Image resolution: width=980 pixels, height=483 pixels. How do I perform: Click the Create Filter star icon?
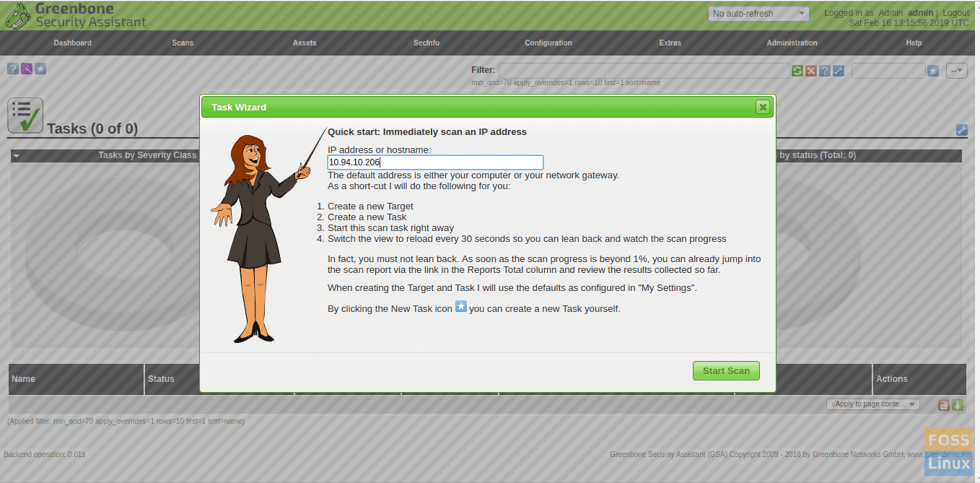coord(933,71)
